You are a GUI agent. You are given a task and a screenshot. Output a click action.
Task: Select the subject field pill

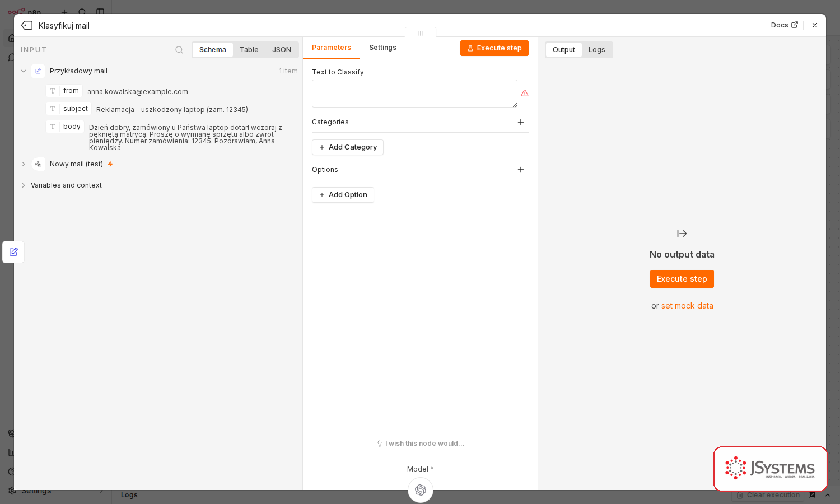point(68,109)
